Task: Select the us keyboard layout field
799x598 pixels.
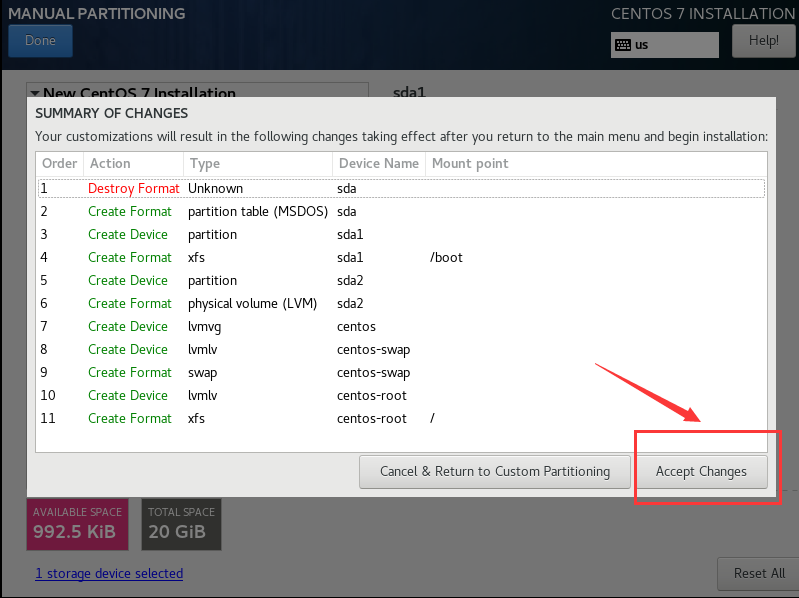Action: point(664,45)
